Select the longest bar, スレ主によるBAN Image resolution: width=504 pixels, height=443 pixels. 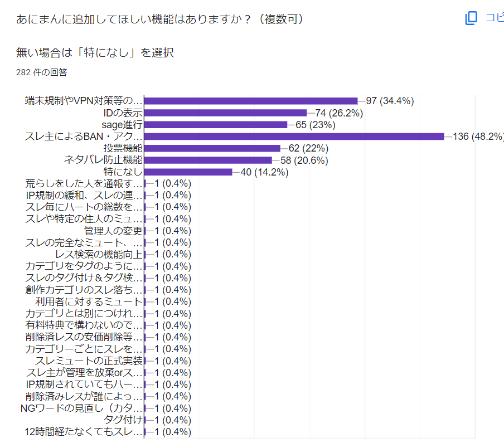click(294, 137)
